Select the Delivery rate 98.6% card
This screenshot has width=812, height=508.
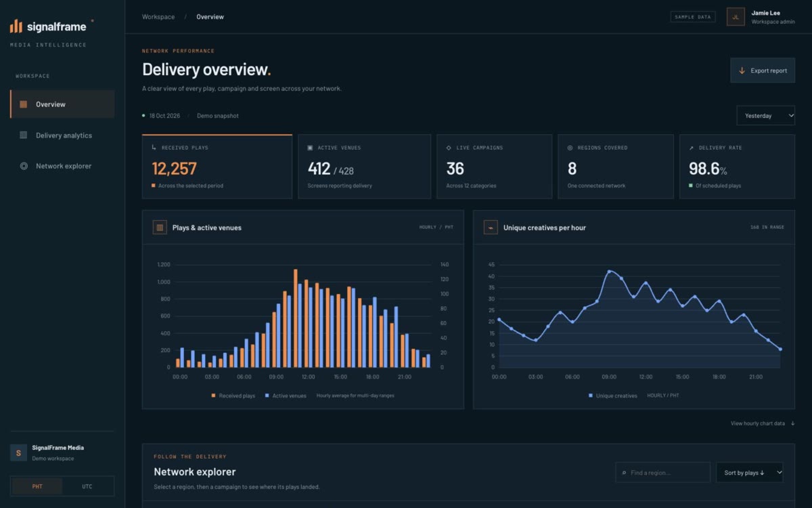[x=737, y=167]
